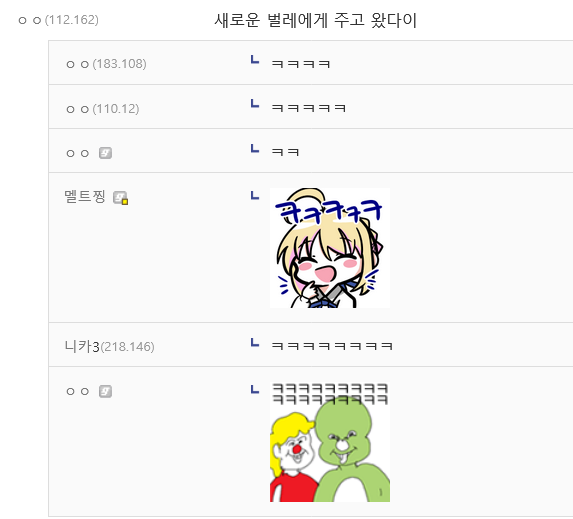
Task: Click reply arrow icon on the ㅋㅋ comment
Action: (255, 148)
